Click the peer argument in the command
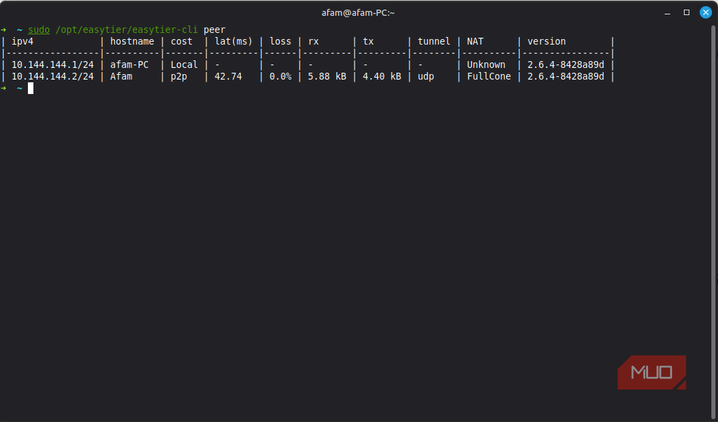Viewport: 718px width, 422px height. [214, 30]
